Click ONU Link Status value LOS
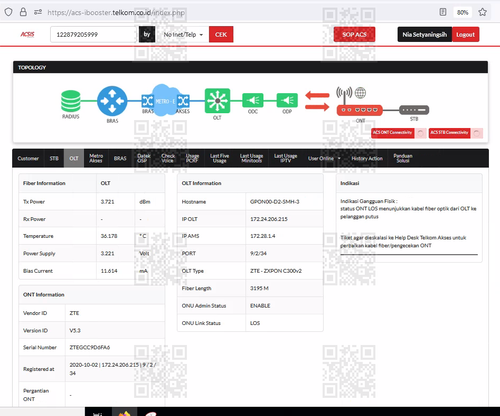Viewport: 500px width, 416px height. pos(255,323)
